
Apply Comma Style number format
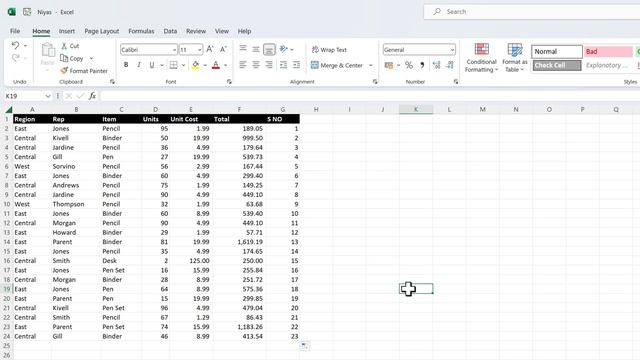click(422, 65)
